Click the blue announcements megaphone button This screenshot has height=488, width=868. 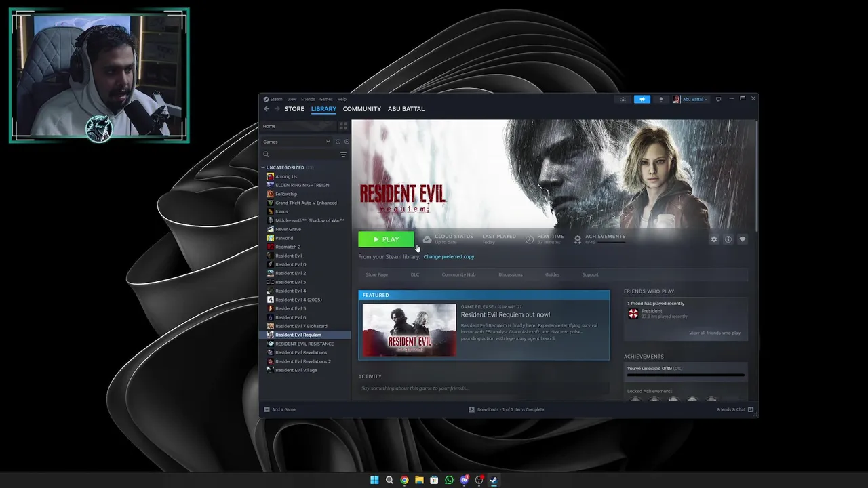[x=642, y=99]
